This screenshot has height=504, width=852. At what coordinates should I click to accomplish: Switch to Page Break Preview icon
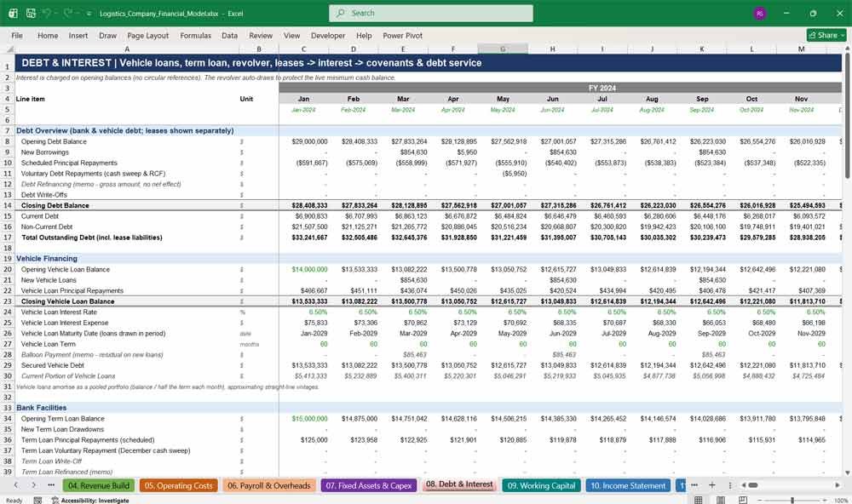(x=743, y=501)
